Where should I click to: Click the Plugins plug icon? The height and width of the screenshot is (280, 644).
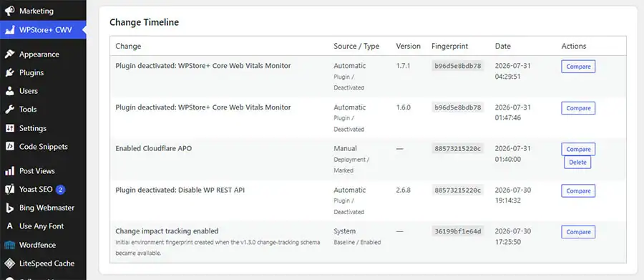[x=10, y=73]
